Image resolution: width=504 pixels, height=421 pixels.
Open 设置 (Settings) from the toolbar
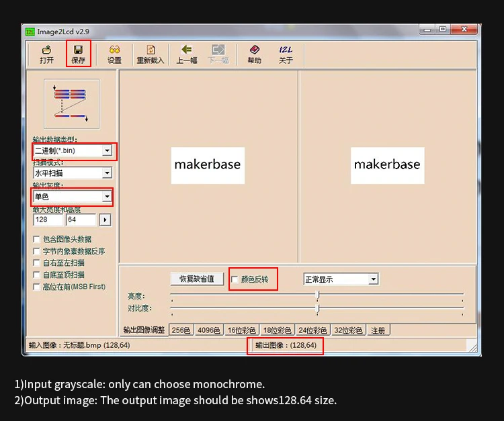[x=114, y=54]
